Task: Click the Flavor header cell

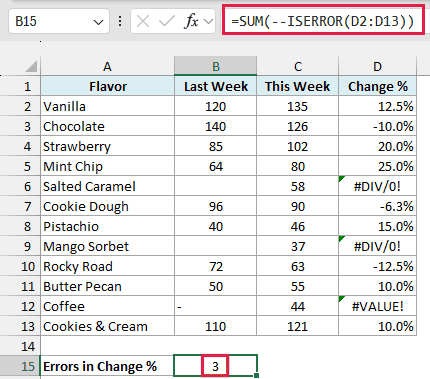Action: click(x=107, y=86)
